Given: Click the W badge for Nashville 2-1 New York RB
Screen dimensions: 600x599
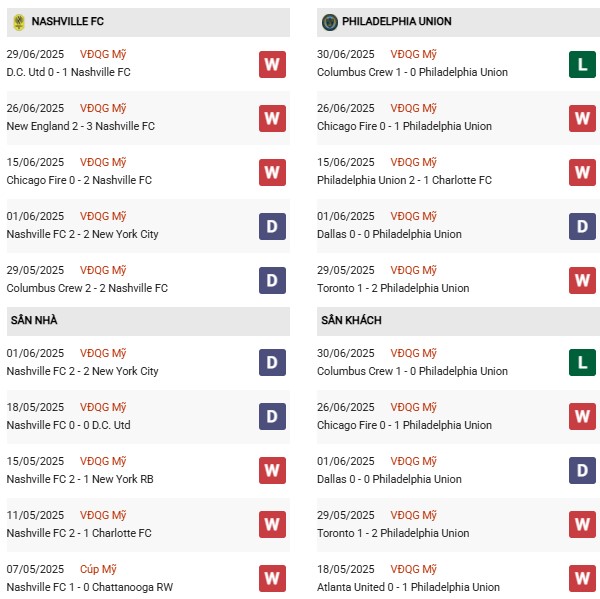Looking at the screenshot, I should click(x=272, y=470).
